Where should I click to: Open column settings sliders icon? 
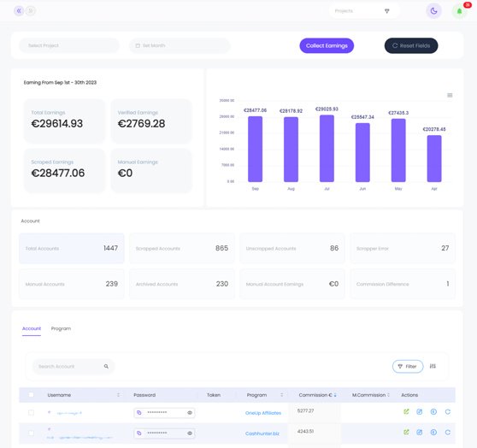[x=433, y=366]
